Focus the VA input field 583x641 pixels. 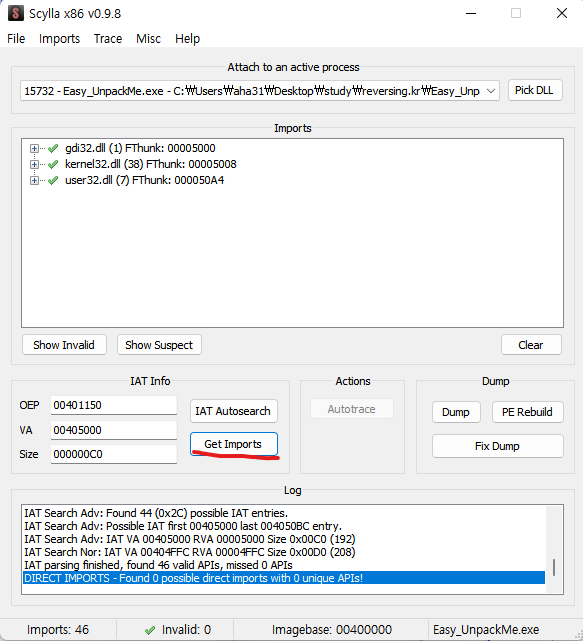(x=114, y=430)
